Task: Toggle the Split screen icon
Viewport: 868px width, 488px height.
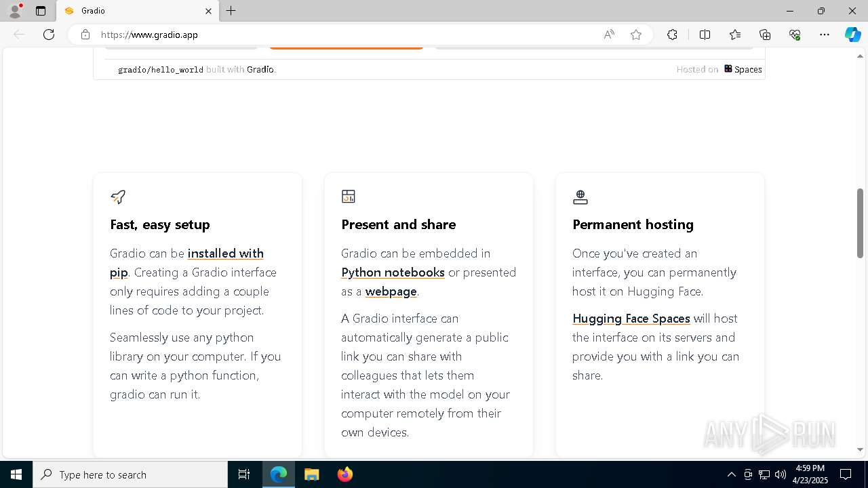Action: pos(705,35)
